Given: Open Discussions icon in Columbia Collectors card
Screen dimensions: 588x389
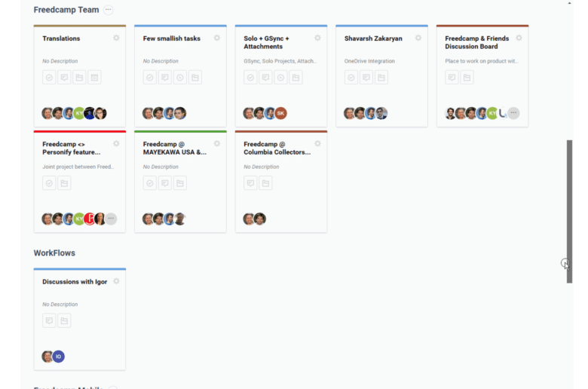Looking at the screenshot, I should click(x=250, y=183).
